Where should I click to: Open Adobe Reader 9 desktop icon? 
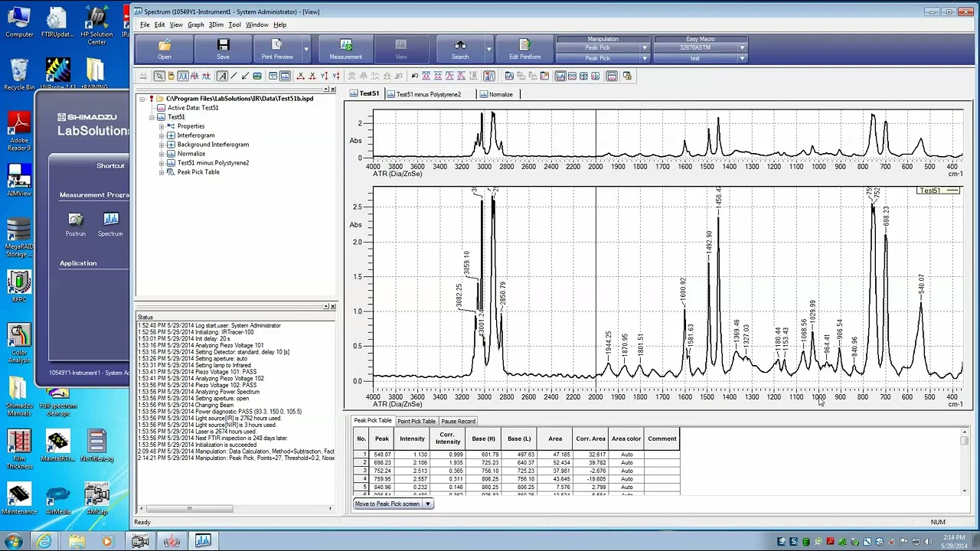point(19,132)
